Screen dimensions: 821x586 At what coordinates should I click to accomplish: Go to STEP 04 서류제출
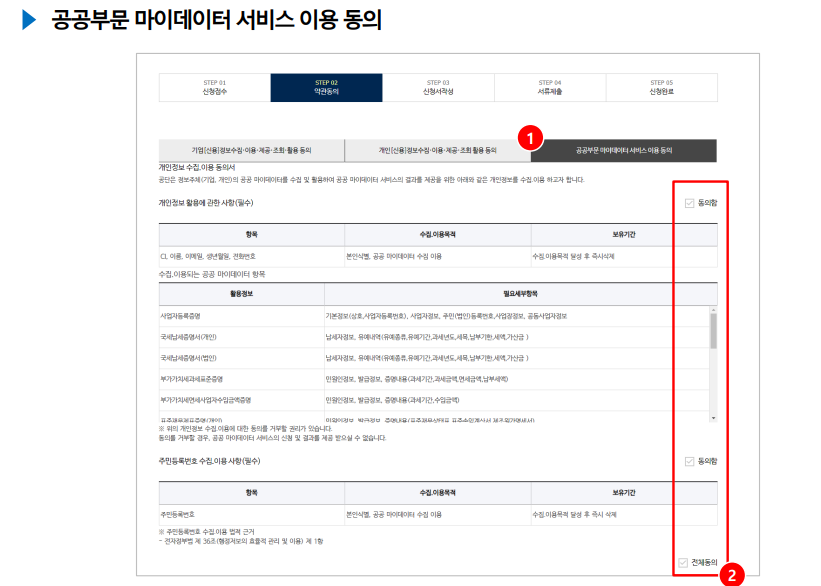550,87
